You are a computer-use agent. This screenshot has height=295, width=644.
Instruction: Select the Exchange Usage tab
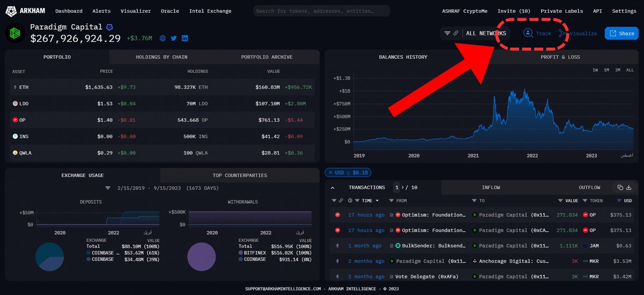[x=83, y=175]
